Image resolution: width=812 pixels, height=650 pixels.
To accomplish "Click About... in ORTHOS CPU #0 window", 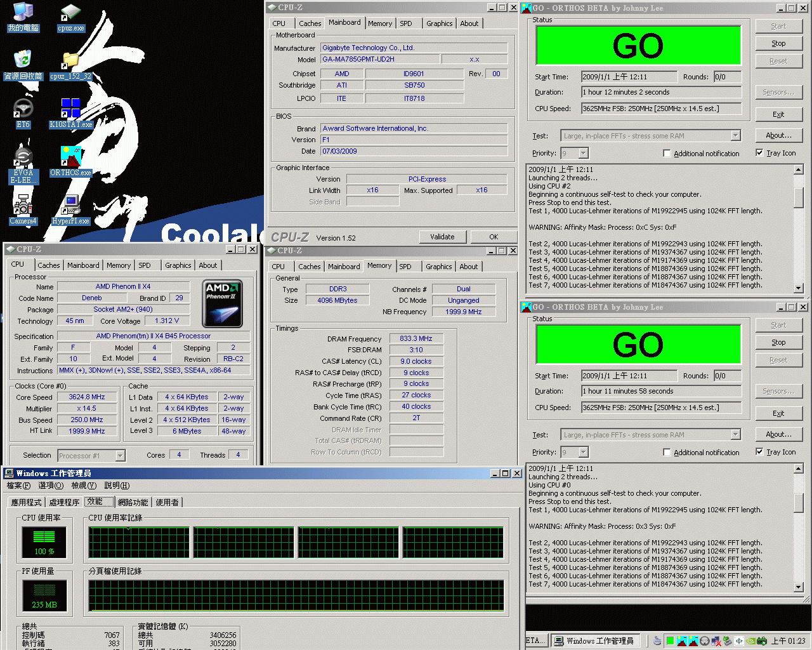I will tap(778, 434).
